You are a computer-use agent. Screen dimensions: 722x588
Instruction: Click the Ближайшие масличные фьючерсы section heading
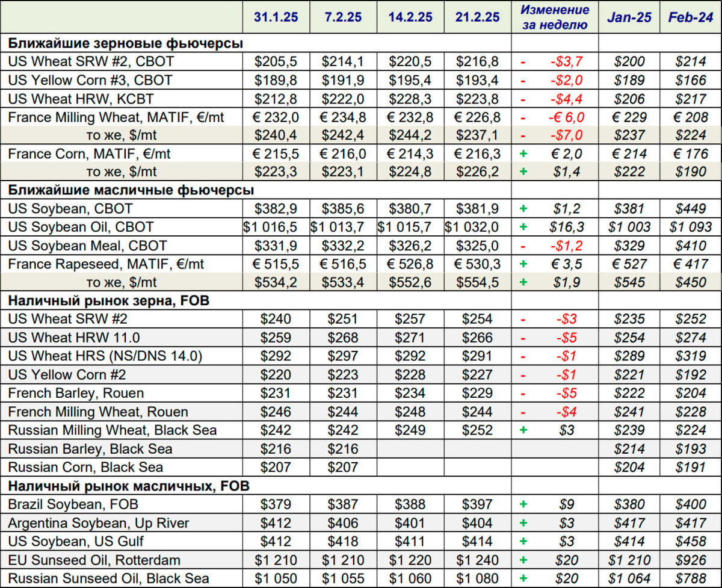click(131, 190)
